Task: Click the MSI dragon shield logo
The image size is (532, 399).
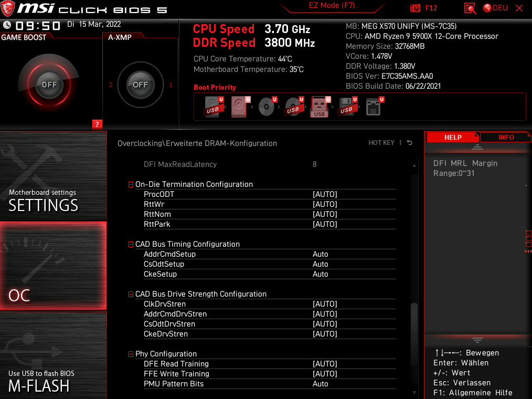Action: (7, 8)
